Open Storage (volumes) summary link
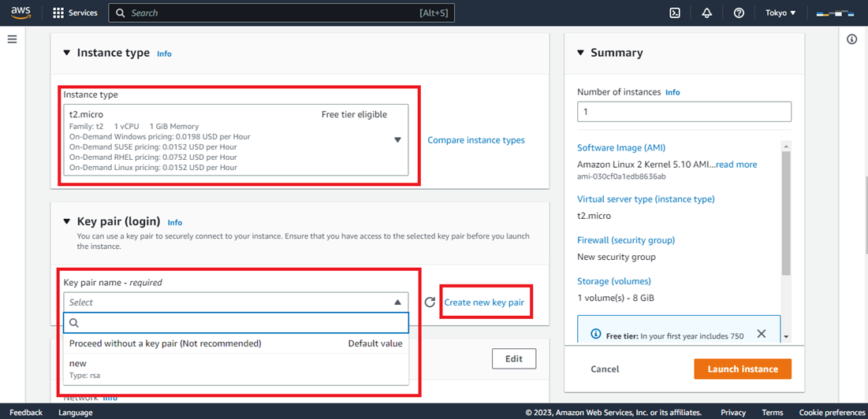This screenshot has height=419, width=868. point(614,281)
